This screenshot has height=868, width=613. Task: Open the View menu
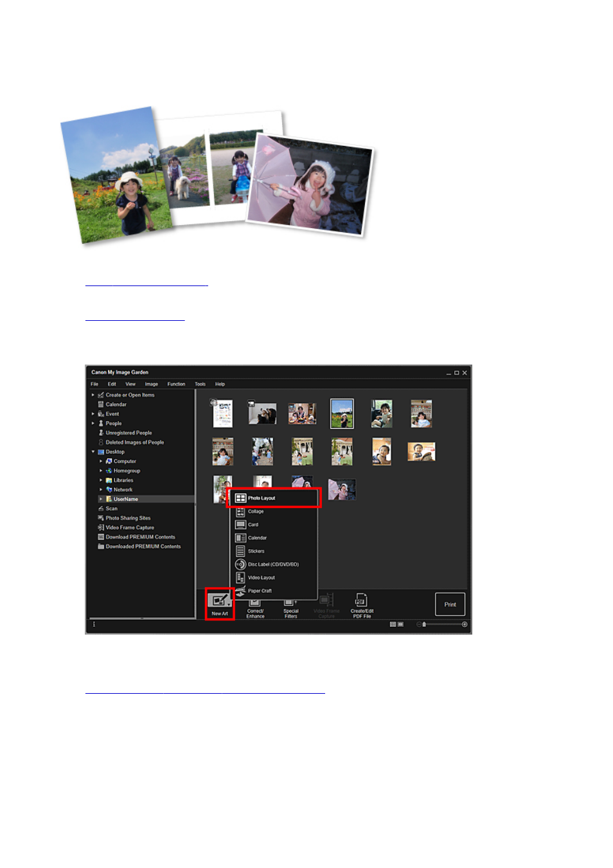(130, 384)
